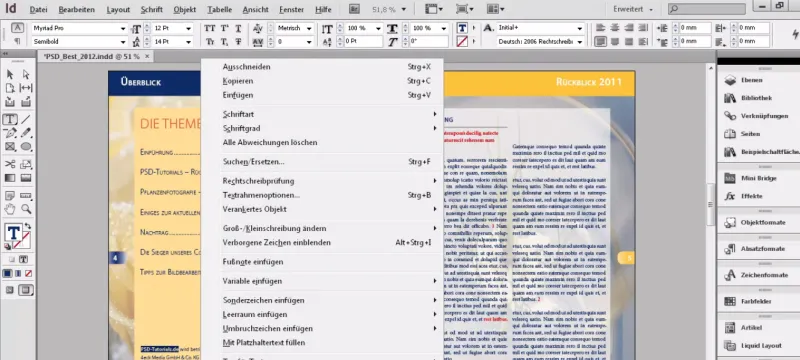Toggle Small Caps (Tr) formatting
This screenshot has height=360, width=800.
(210, 42)
